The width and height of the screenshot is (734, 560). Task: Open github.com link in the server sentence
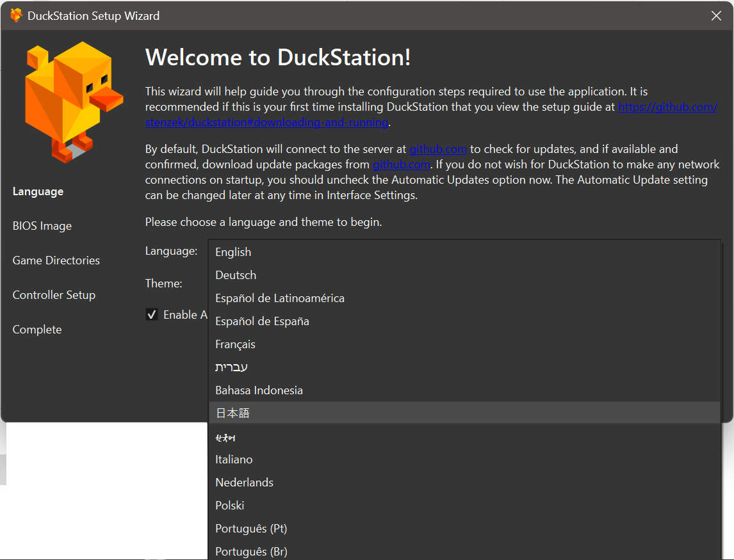tap(437, 149)
